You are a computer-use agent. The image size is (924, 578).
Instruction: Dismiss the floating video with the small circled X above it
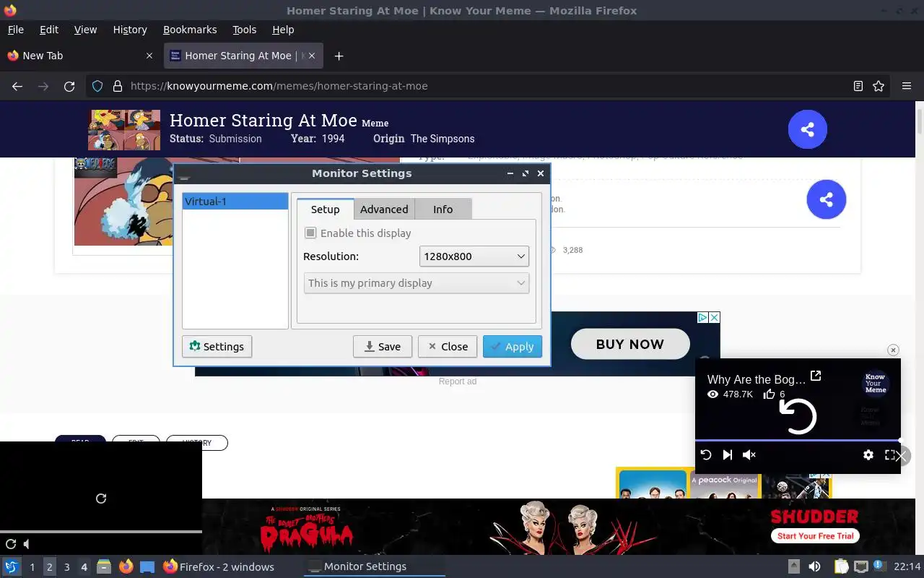pos(893,350)
